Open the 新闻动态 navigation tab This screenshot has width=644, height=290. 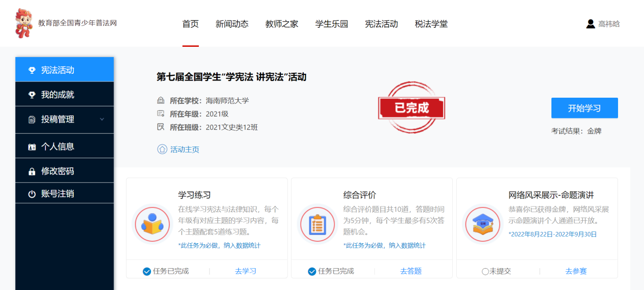click(232, 24)
